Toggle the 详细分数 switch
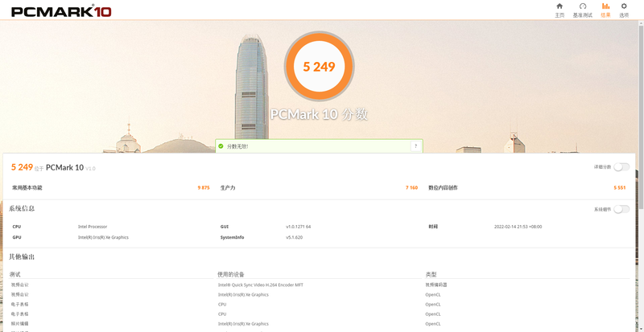The image size is (644, 332). click(621, 167)
